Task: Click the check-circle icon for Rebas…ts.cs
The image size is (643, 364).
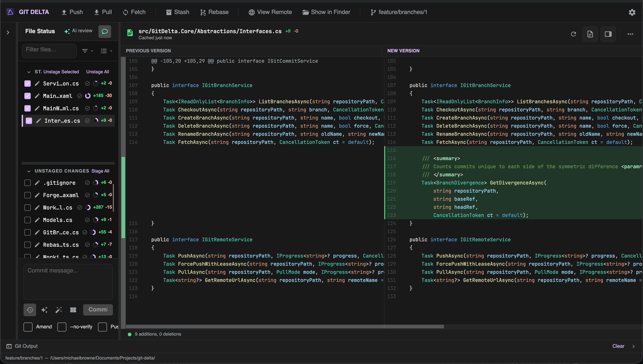Action: tap(87, 245)
